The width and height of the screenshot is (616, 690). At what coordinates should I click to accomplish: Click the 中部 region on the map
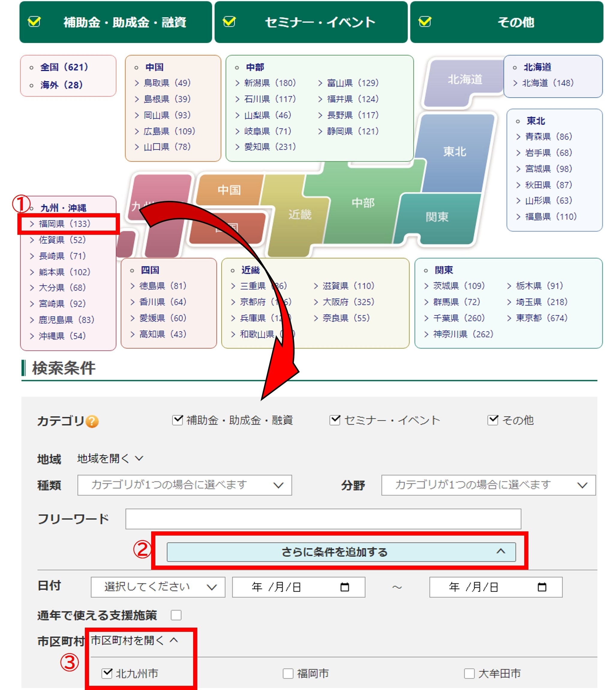[363, 203]
